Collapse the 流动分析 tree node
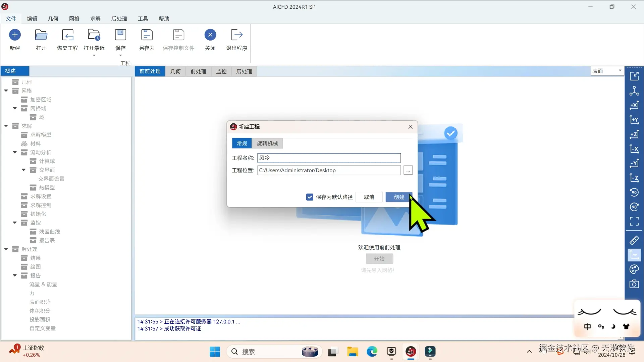 15,153
